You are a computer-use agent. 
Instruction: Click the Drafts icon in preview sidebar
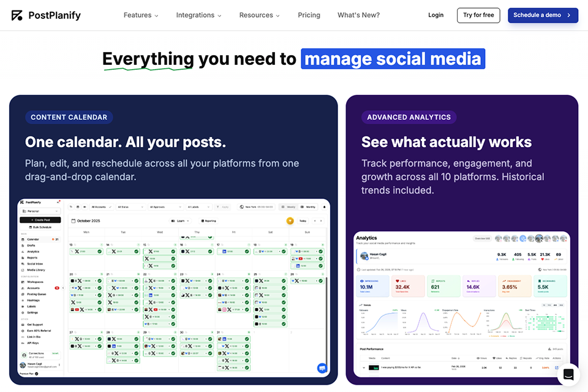[23, 246]
